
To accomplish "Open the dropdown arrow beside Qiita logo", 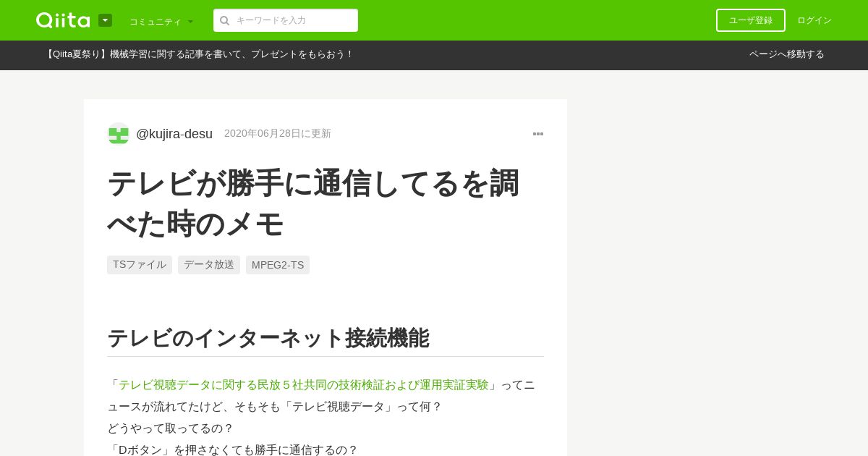I will click(x=106, y=20).
